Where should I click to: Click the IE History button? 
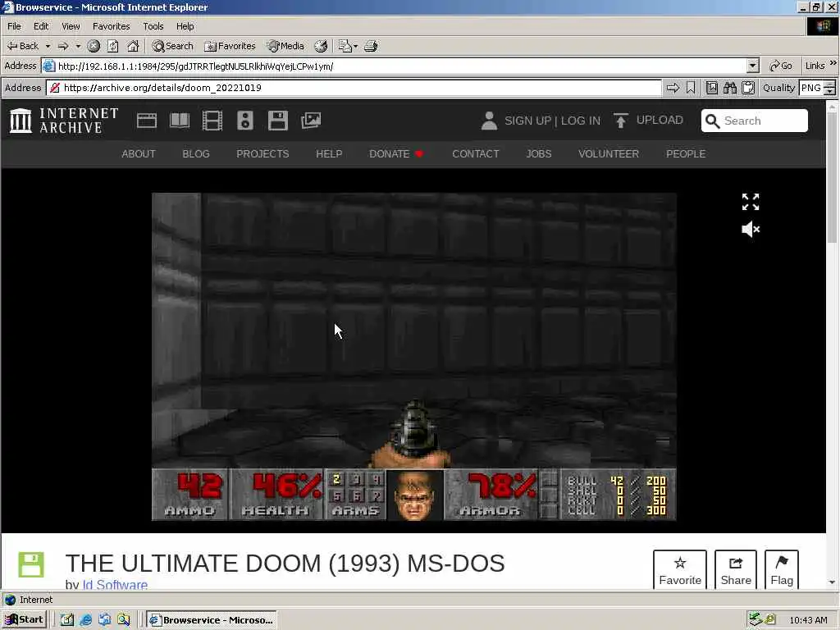click(321, 46)
